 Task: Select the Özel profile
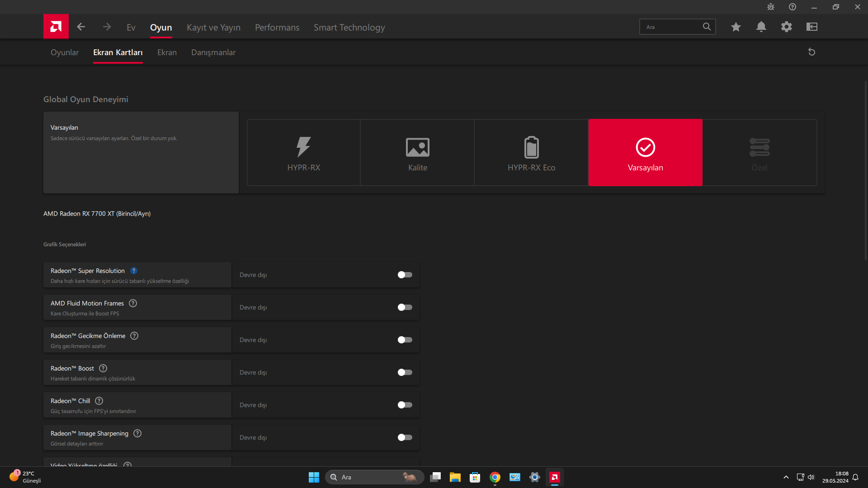pos(759,152)
